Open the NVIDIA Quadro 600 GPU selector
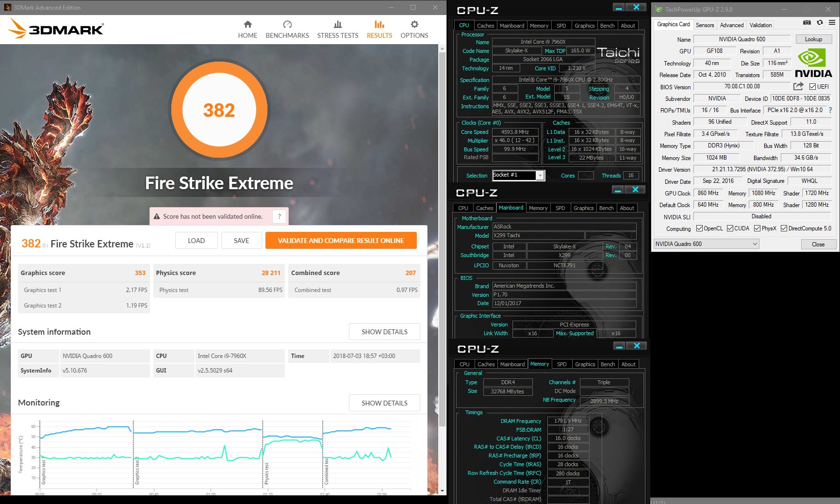This screenshot has height=504, width=840. (706, 244)
